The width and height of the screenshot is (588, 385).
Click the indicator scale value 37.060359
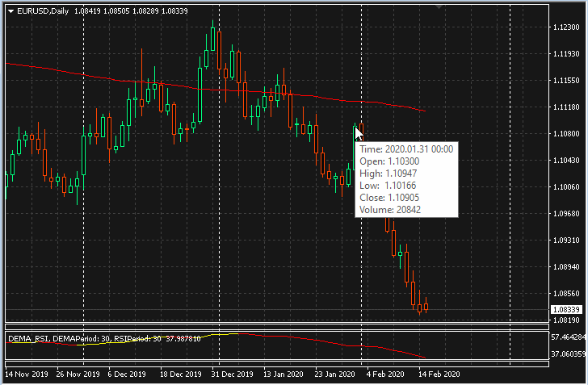coord(569,354)
